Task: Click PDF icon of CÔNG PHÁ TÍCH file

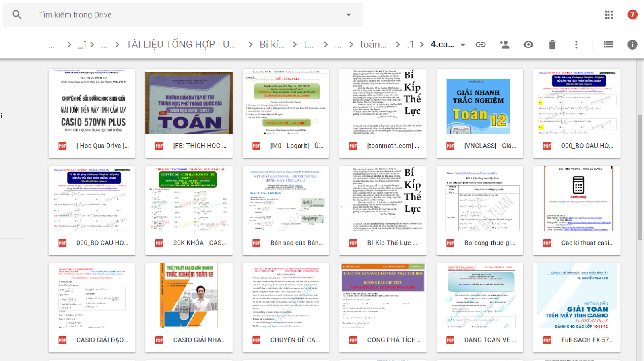Action: (x=353, y=340)
